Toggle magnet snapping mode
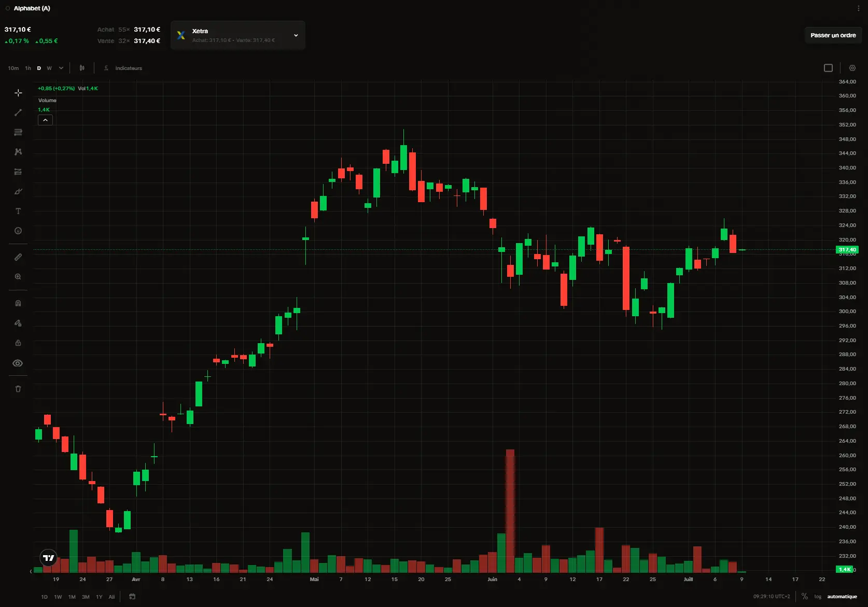The width and height of the screenshot is (868, 607). click(18, 303)
